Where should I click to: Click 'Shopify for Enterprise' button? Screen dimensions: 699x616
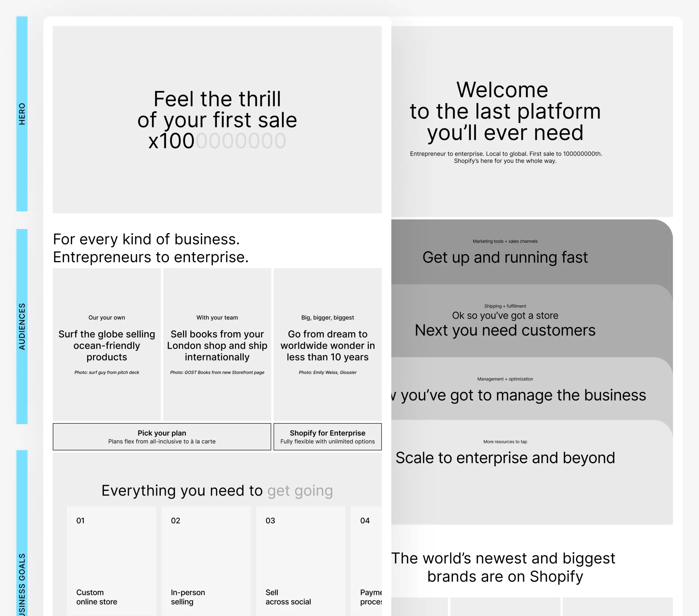pyautogui.click(x=328, y=436)
